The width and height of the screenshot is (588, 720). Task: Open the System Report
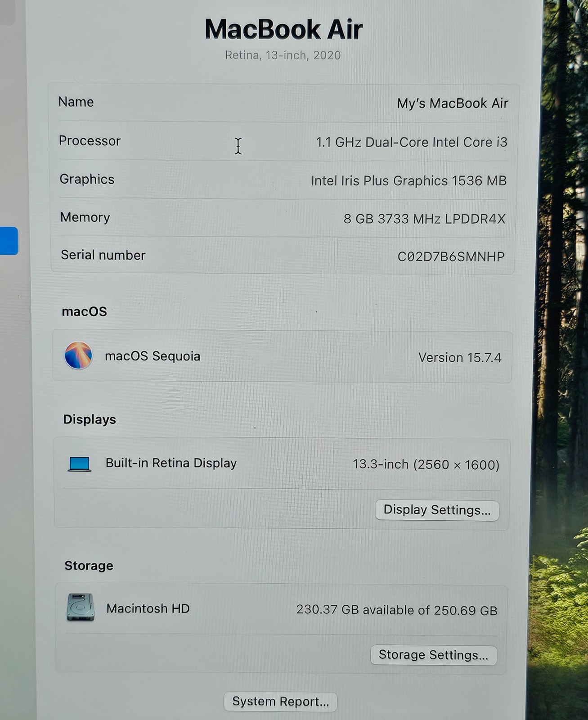[280, 702]
